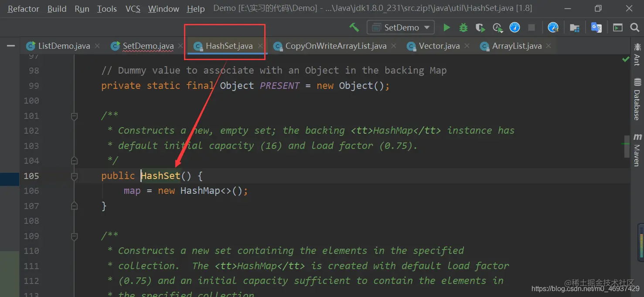The height and width of the screenshot is (297, 644).
Task: Click the Build project hammer icon
Action: 354,27
